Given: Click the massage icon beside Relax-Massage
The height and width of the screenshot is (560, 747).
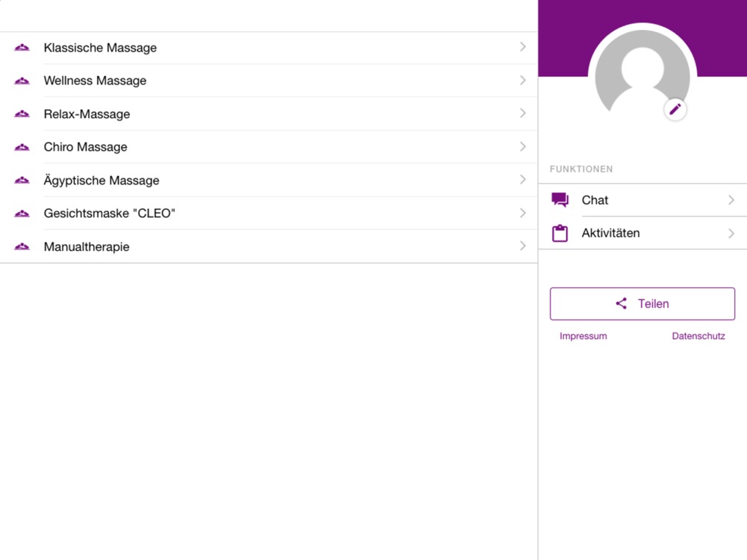Looking at the screenshot, I should [x=22, y=113].
